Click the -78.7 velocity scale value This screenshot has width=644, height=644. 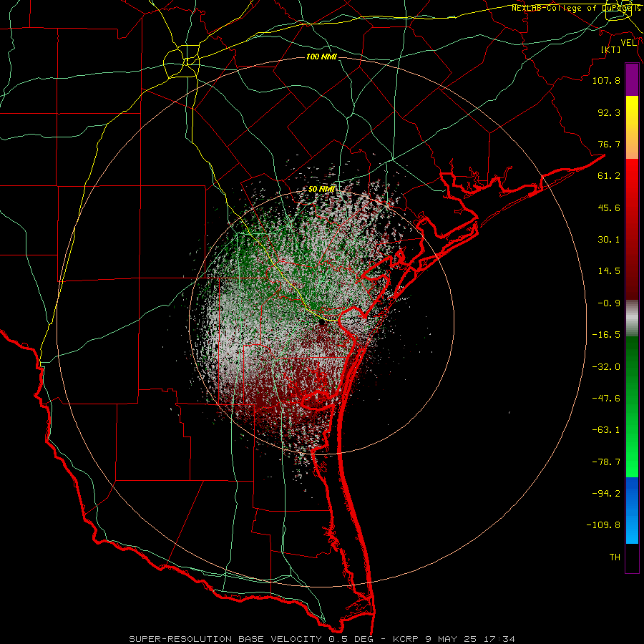tap(606, 462)
